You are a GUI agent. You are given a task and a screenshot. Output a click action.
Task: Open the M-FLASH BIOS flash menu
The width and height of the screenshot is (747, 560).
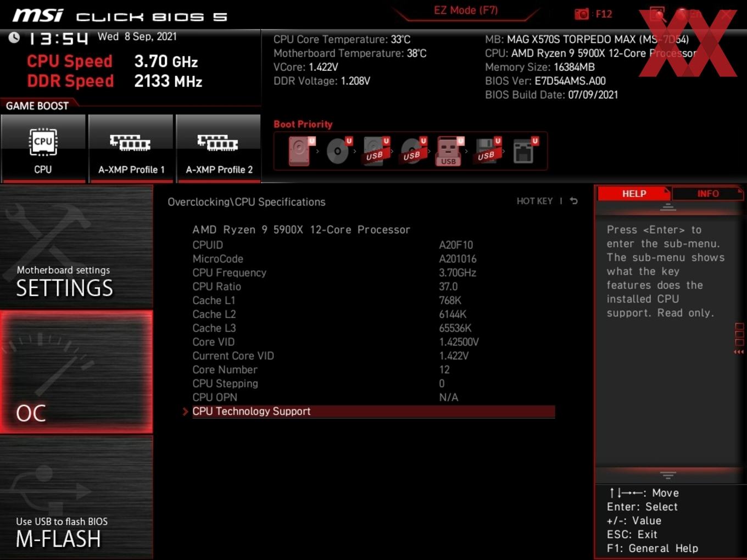[x=76, y=498]
